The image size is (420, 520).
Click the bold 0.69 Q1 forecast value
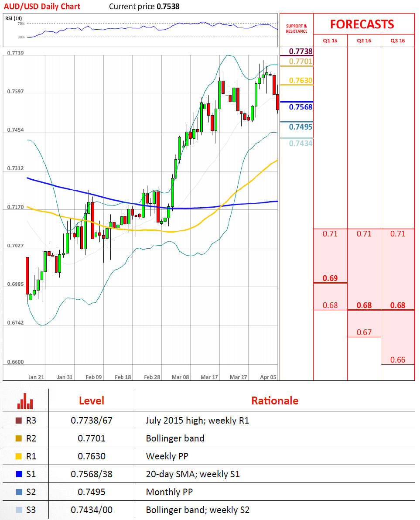[330, 278]
